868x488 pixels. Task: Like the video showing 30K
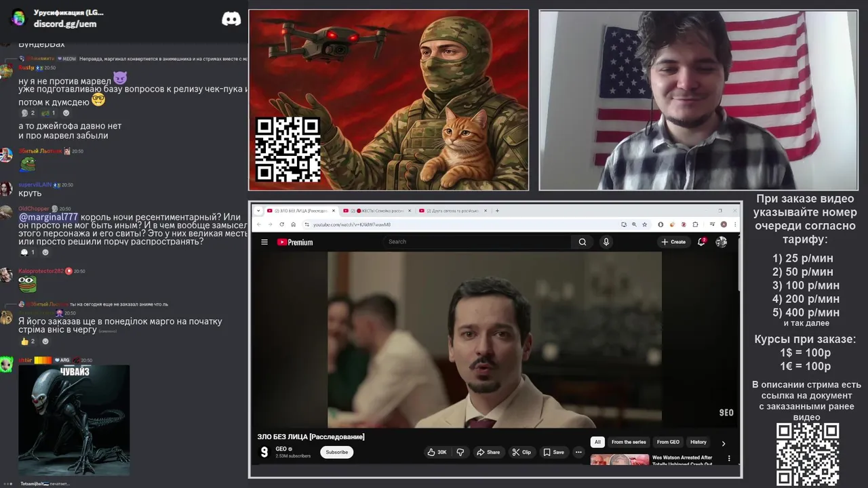(x=437, y=452)
